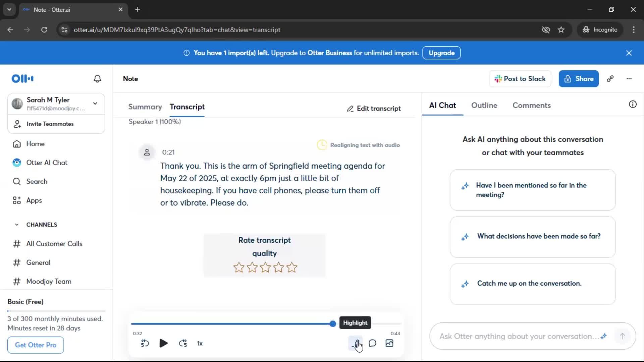View site information icon in address bar

64,30
